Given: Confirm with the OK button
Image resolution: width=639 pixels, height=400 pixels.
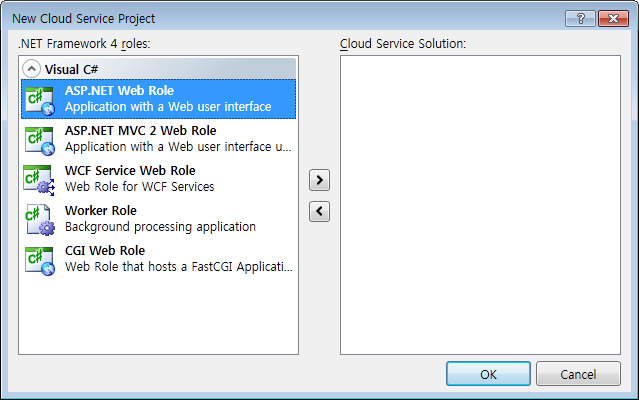Looking at the screenshot, I should (x=488, y=374).
